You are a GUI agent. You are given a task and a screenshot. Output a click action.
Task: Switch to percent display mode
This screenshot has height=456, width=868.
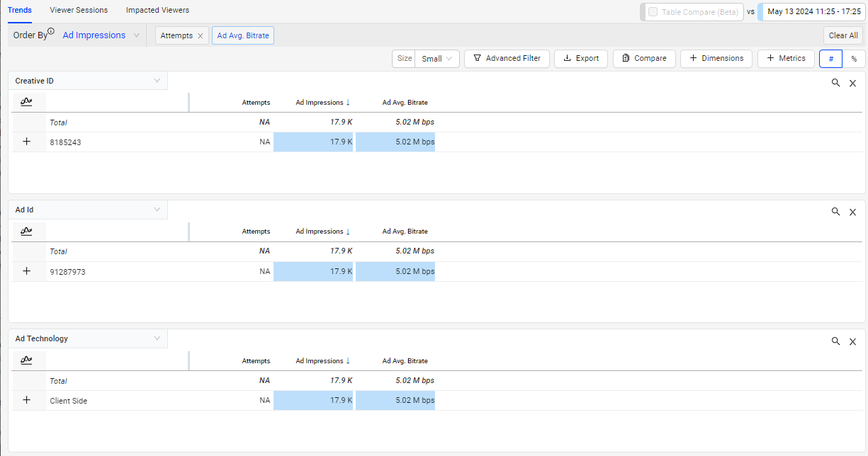pos(854,59)
